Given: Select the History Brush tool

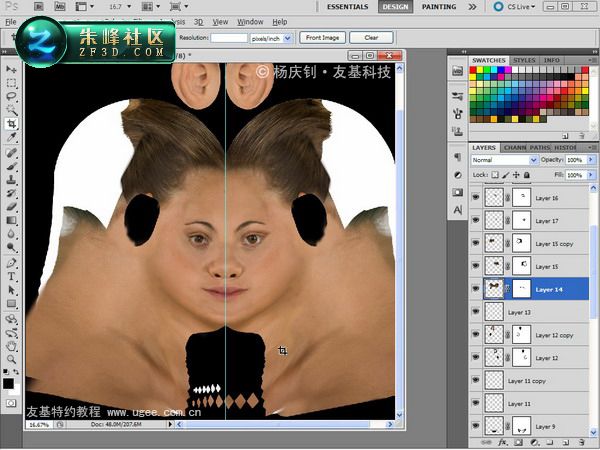Looking at the screenshot, I should coord(11,194).
